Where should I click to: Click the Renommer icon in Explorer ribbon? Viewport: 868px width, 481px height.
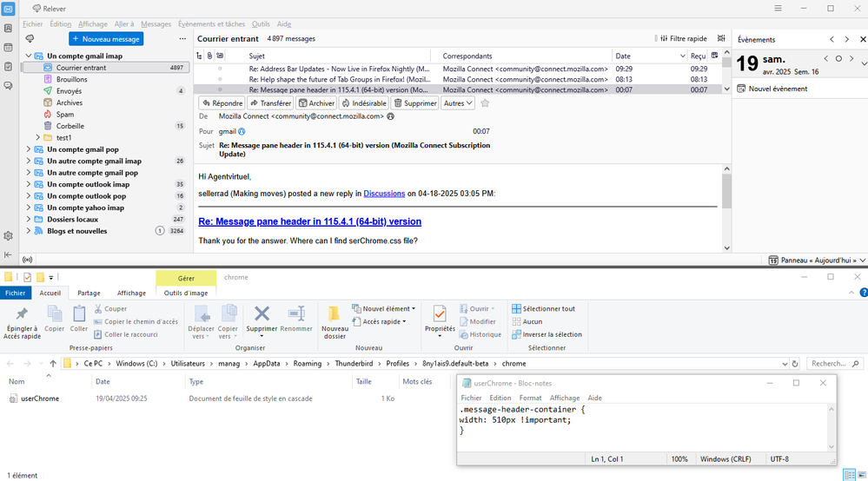(x=296, y=313)
